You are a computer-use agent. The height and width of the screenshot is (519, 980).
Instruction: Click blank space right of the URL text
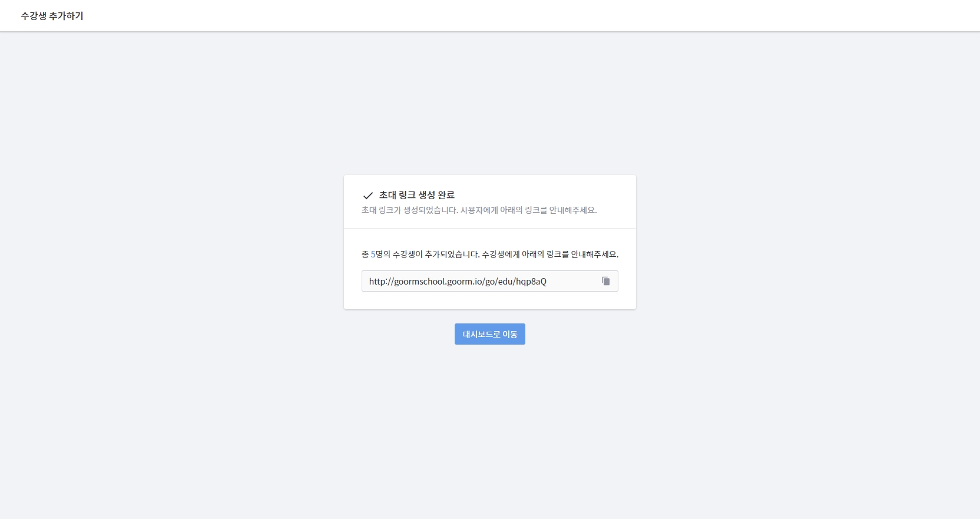point(571,281)
